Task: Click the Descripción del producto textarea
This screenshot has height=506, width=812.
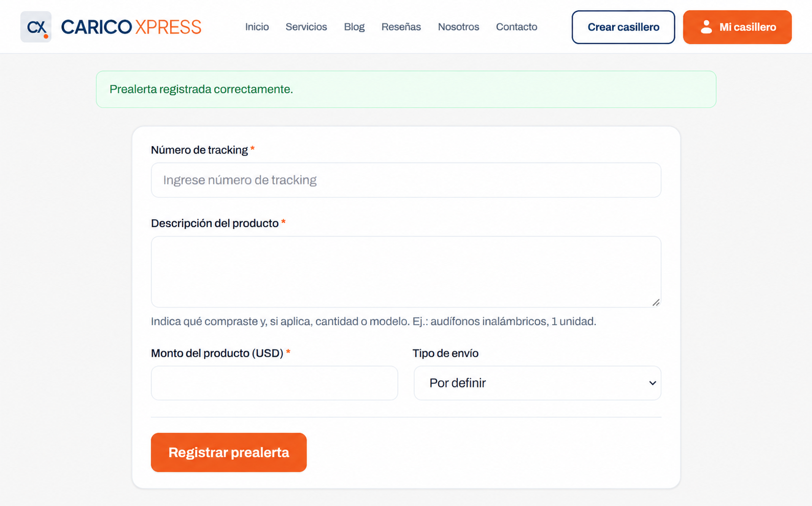Action: pyautogui.click(x=406, y=272)
